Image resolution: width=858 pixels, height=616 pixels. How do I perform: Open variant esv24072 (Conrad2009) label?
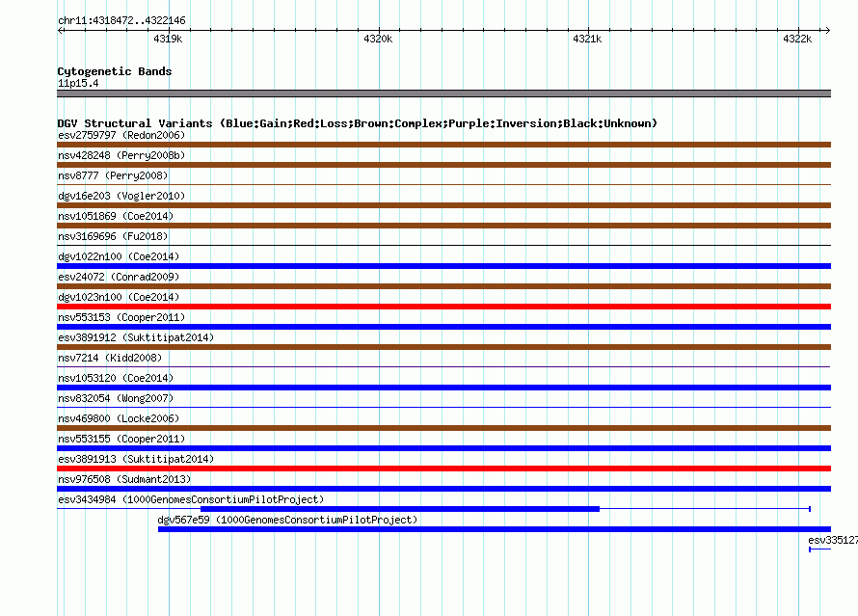pyautogui.click(x=119, y=277)
